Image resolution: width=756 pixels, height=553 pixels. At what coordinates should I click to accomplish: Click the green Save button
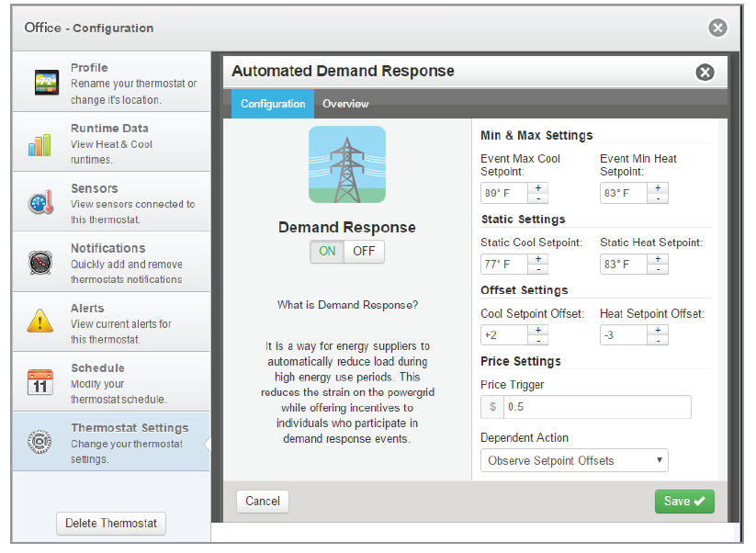[684, 502]
